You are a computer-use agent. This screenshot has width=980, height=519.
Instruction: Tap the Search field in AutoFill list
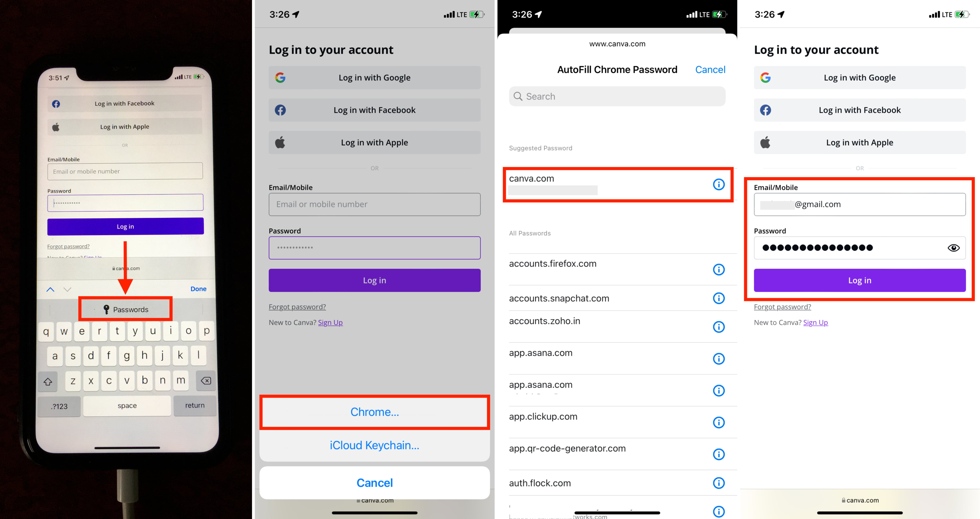pos(617,96)
